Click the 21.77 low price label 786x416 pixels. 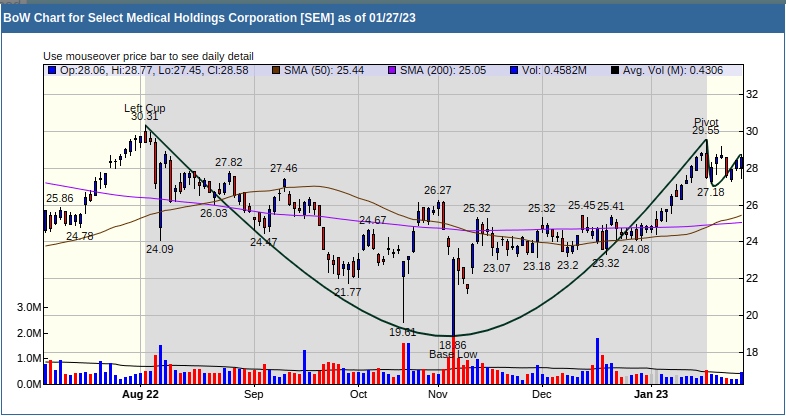348,292
